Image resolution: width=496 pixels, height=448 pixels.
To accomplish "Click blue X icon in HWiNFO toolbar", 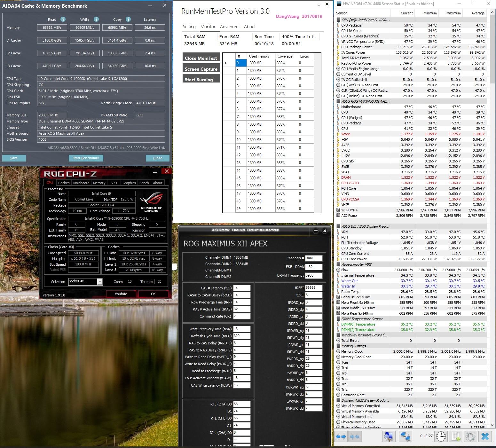I will 485,436.
